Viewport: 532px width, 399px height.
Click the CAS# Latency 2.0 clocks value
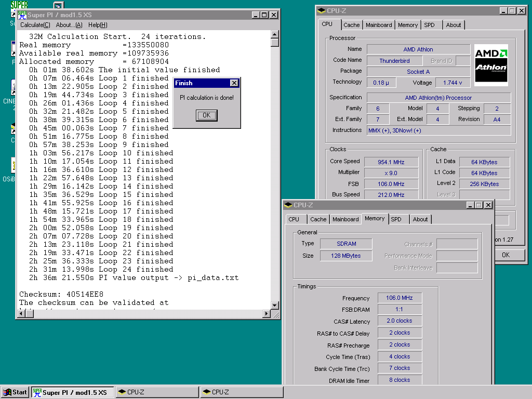click(400, 321)
